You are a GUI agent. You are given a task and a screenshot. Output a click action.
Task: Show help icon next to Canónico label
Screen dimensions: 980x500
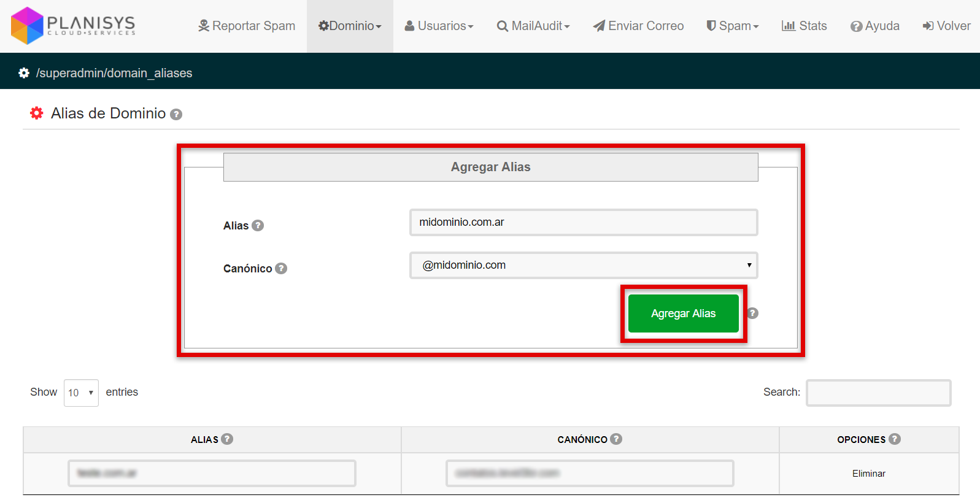point(281,268)
